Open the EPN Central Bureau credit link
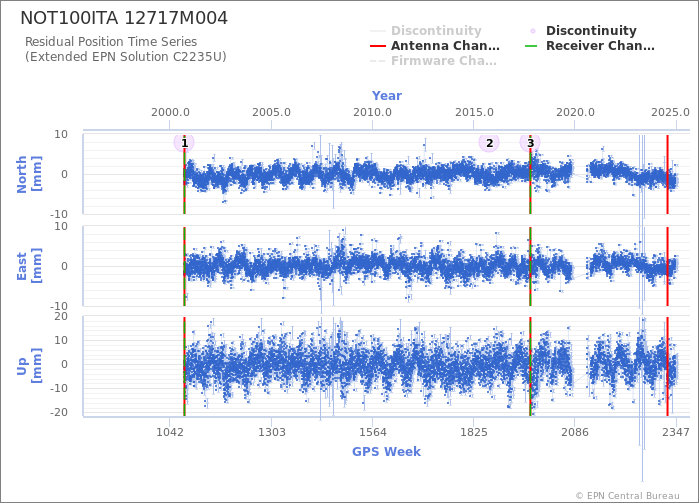Screen dimensions: 700x504 tap(627, 496)
